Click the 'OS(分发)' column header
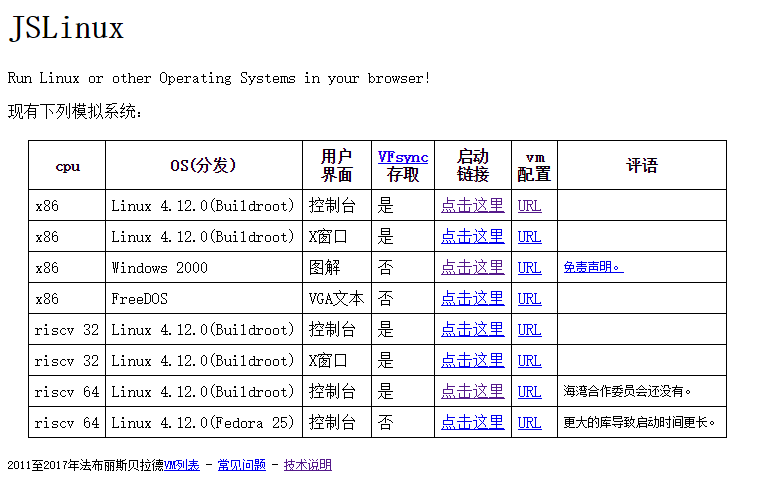Viewport: 759px width, 490px height. tap(203, 166)
